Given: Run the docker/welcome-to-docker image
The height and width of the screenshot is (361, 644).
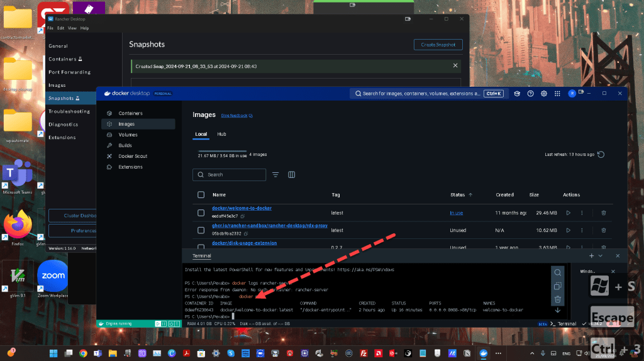Looking at the screenshot, I should click(569, 213).
